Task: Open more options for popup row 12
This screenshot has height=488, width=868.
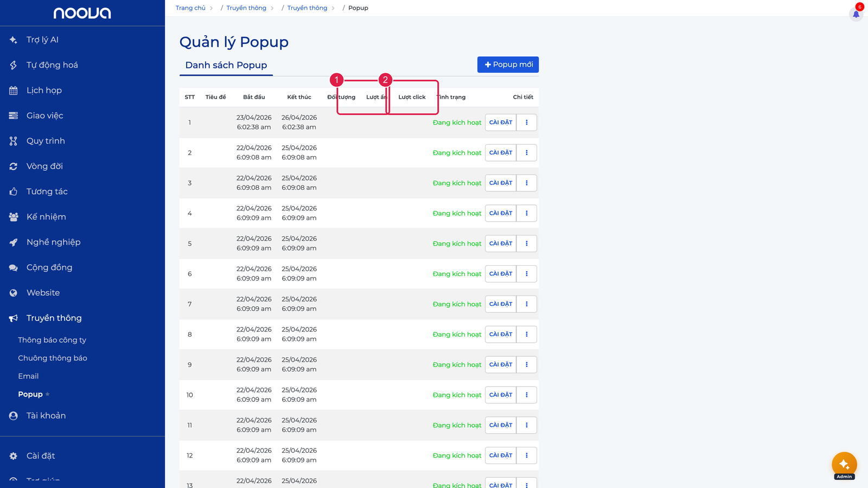Action: [527, 455]
